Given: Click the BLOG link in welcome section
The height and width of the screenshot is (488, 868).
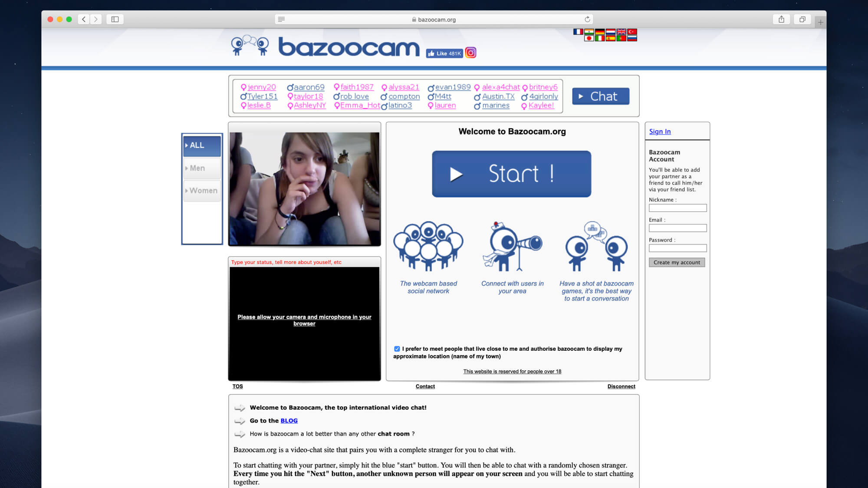Looking at the screenshot, I should pyautogui.click(x=289, y=421).
